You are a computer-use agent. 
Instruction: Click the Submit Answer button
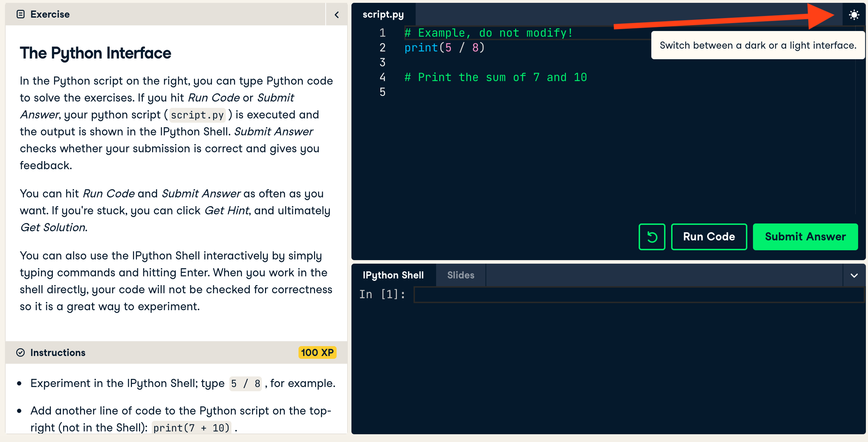point(805,237)
